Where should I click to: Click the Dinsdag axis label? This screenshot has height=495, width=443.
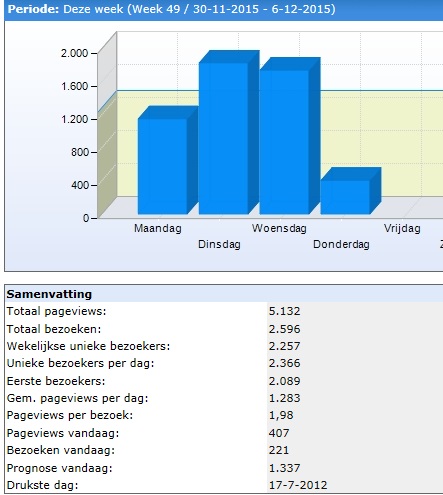(x=219, y=244)
